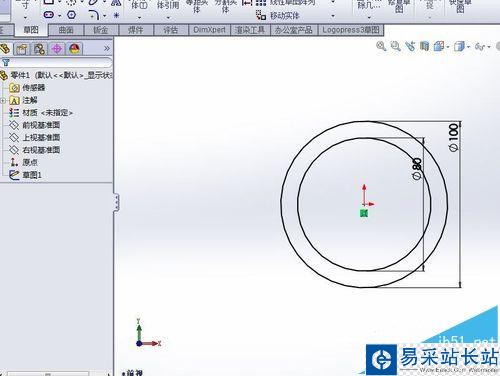Select 上视基准面 top plane
Image resolution: width=500 pixels, height=376 pixels.
35,138
